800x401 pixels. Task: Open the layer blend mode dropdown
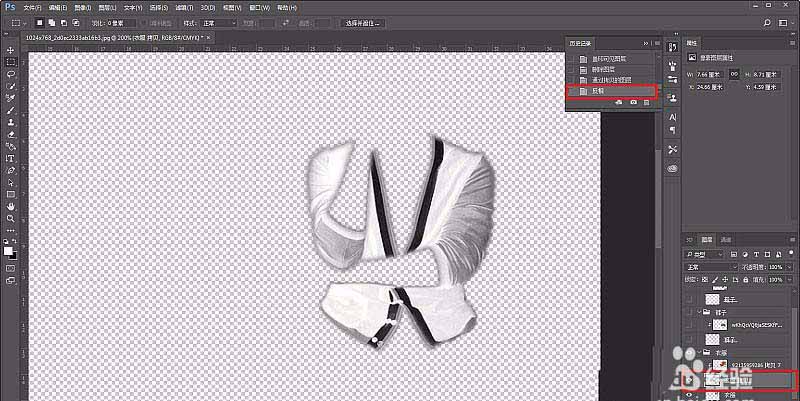[708, 268]
